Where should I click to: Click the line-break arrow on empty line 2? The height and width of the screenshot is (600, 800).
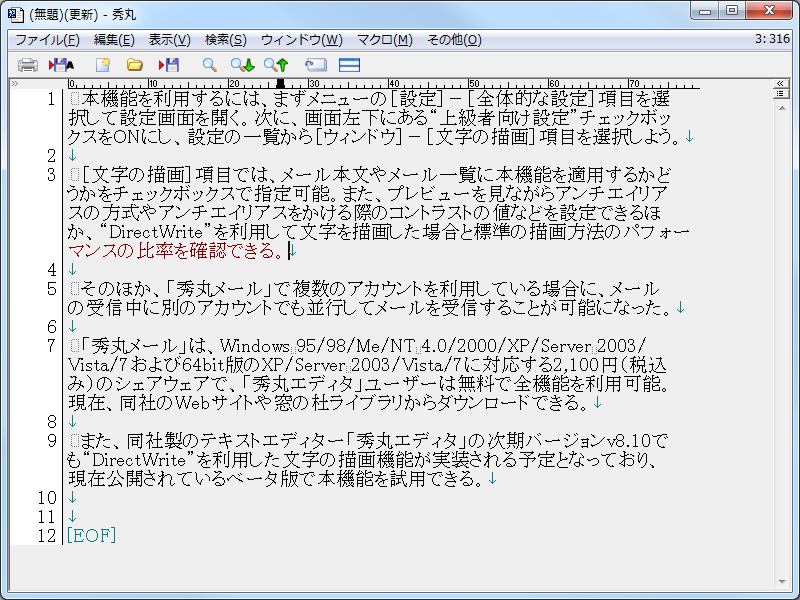point(72,156)
